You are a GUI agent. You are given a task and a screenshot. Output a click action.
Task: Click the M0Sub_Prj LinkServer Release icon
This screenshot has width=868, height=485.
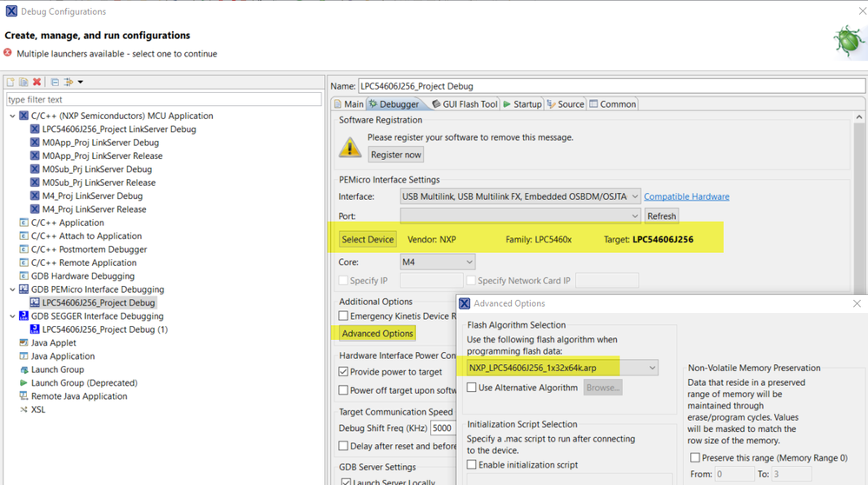[35, 183]
